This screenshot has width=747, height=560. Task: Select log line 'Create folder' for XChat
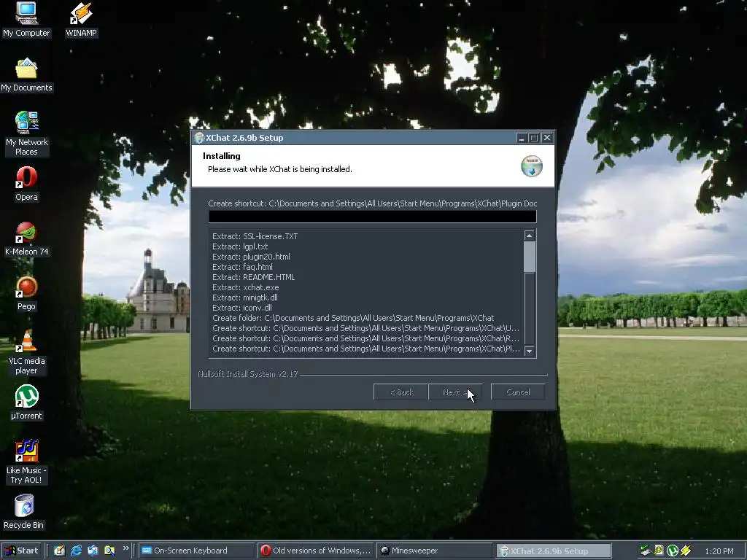pyautogui.click(x=353, y=318)
